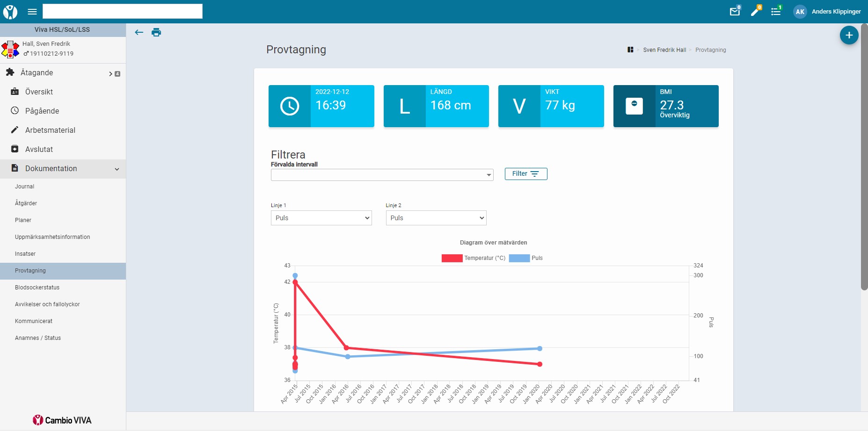868x432 pixels.
Task: Click the vertical page scrollbar
Action: click(864, 157)
